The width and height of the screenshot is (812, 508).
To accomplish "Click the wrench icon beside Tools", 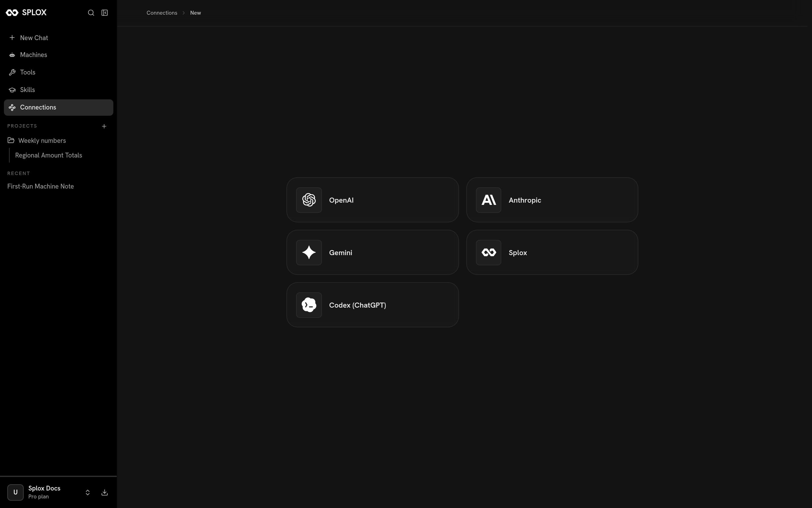I will click(12, 72).
